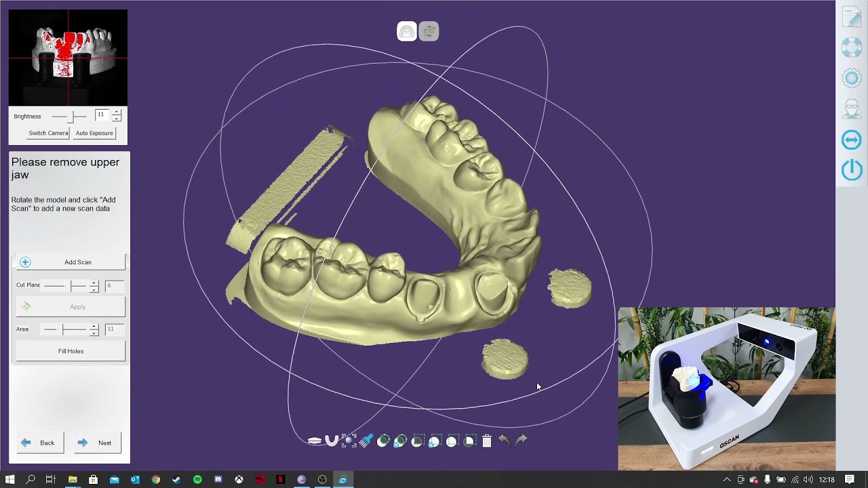This screenshot has height=488, width=868.
Task: Open Steam from the taskbar
Action: (x=176, y=479)
